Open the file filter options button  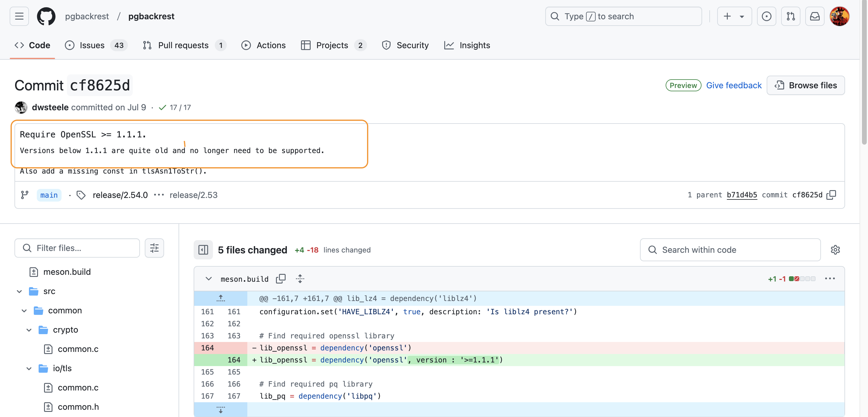pyautogui.click(x=154, y=248)
